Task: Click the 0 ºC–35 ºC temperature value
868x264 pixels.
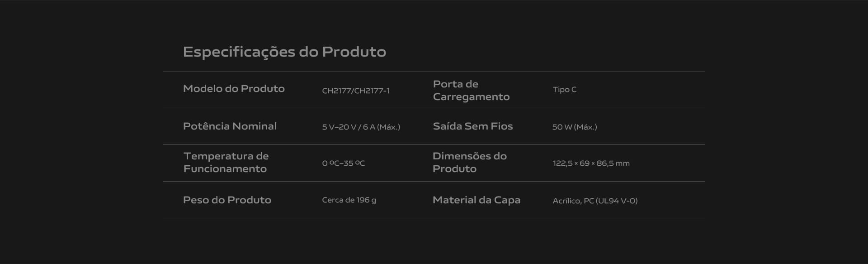Action: [x=343, y=163]
